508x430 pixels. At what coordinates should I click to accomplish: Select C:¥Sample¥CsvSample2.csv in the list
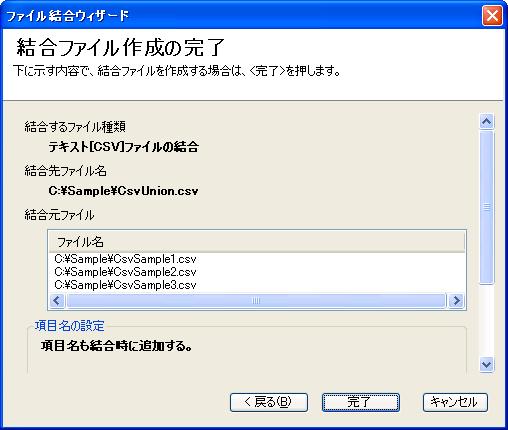tap(125, 272)
